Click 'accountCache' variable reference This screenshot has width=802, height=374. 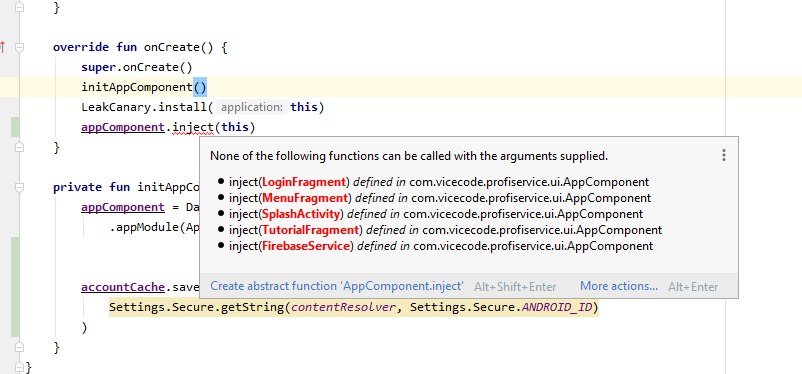(x=123, y=287)
